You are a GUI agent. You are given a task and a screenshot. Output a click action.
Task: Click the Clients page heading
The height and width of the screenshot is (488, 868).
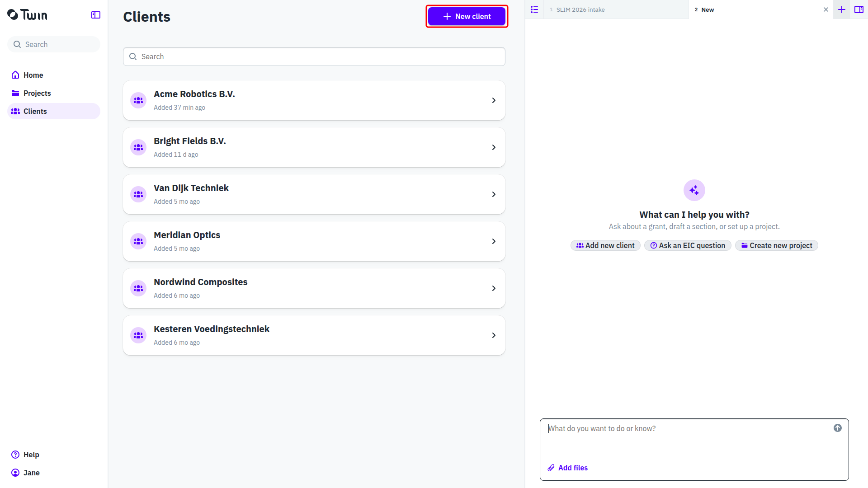pyautogui.click(x=147, y=17)
